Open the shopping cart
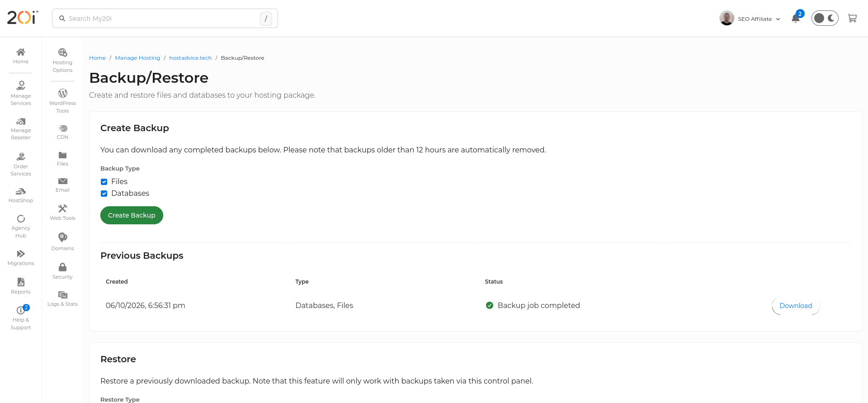Image resolution: width=868 pixels, height=403 pixels. [x=852, y=19]
